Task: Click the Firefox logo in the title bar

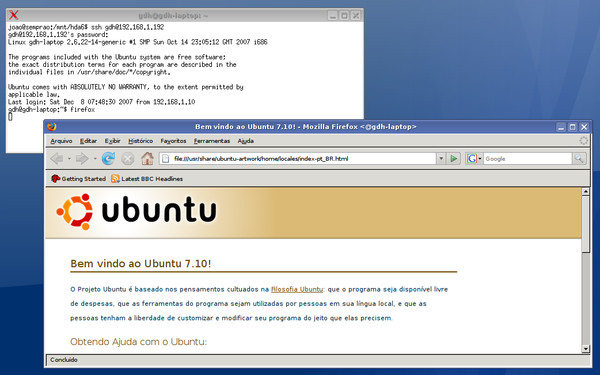Action: point(52,126)
